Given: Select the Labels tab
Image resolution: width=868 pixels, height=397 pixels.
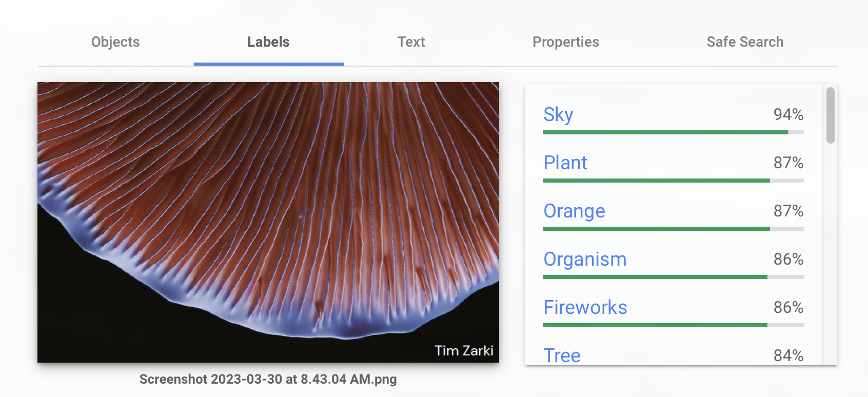Looking at the screenshot, I should coord(268,42).
